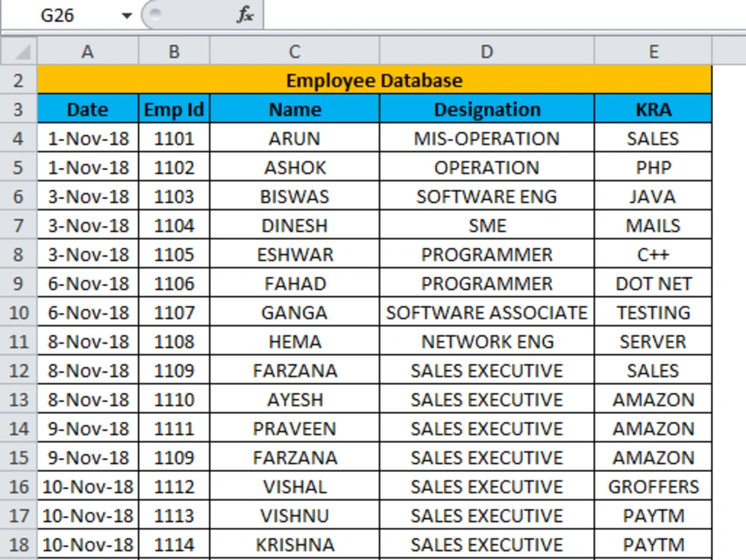Select the C++ KRA cell

click(653, 254)
